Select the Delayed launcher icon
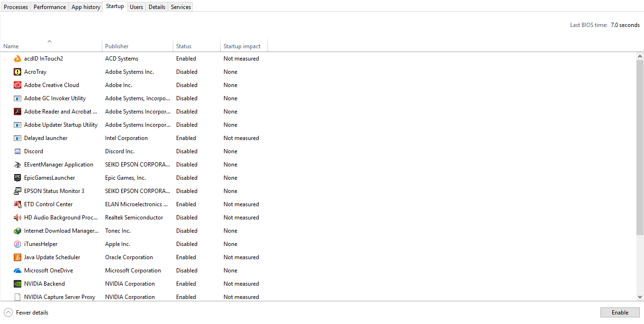 click(18, 138)
